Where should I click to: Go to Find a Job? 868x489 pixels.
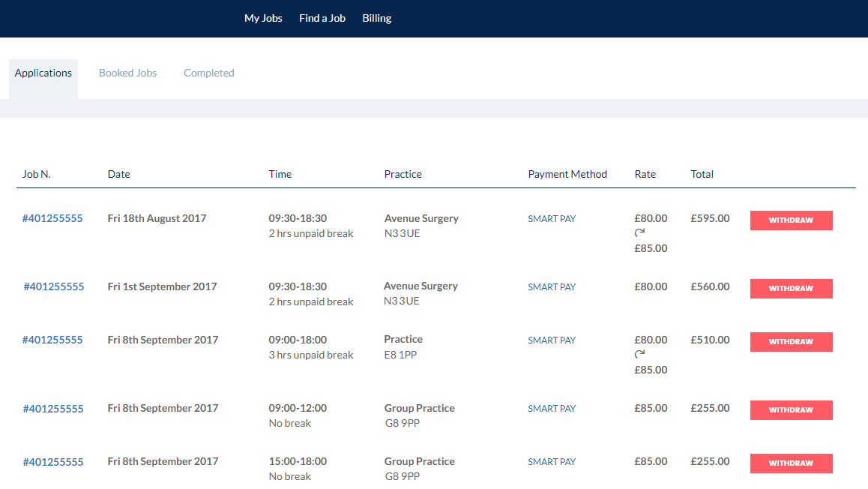tap(322, 18)
